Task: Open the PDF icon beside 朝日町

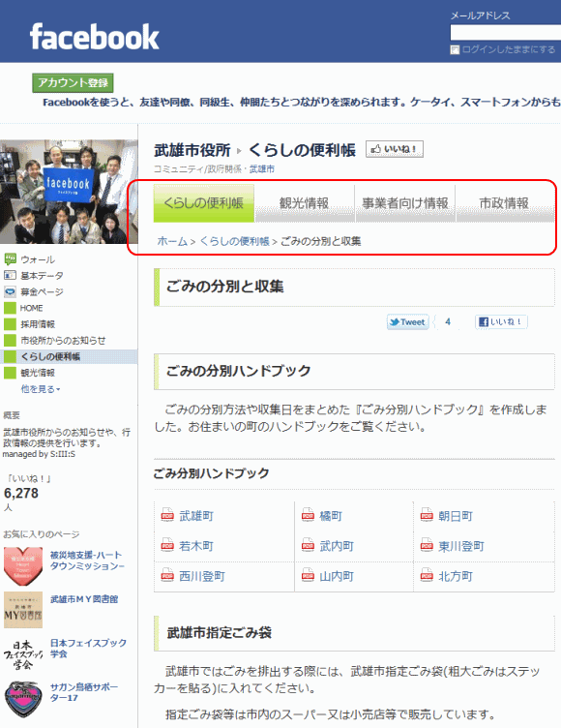Action: [x=427, y=515]
